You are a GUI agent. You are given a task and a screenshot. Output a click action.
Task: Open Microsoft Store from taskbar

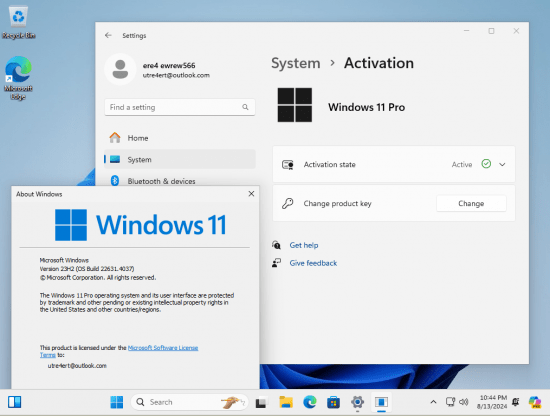coord(333,402)
